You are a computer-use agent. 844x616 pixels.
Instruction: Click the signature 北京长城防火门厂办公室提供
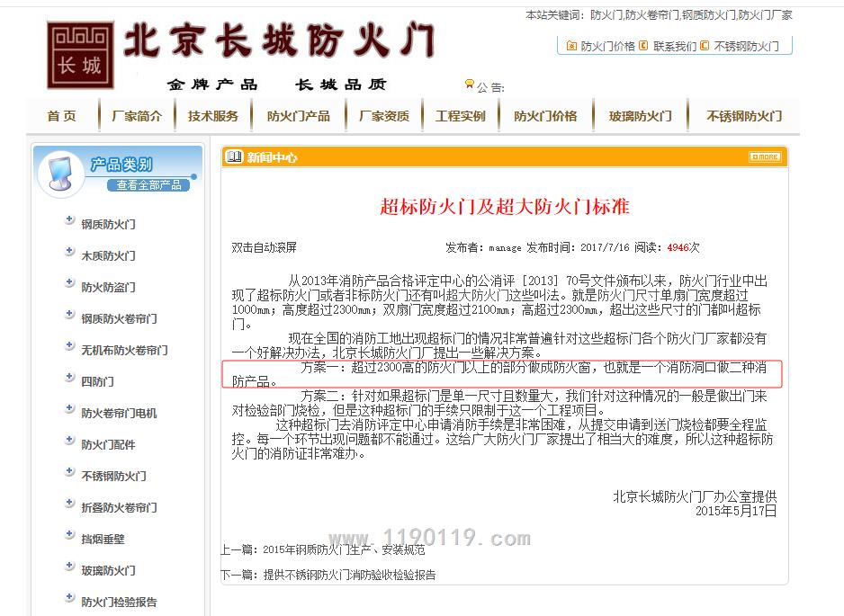[695, 496]
